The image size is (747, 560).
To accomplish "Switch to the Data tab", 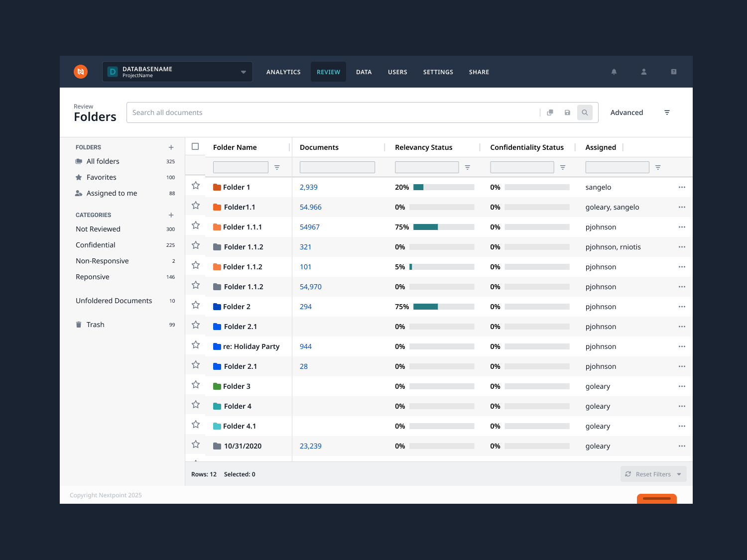I will point(364,72).
